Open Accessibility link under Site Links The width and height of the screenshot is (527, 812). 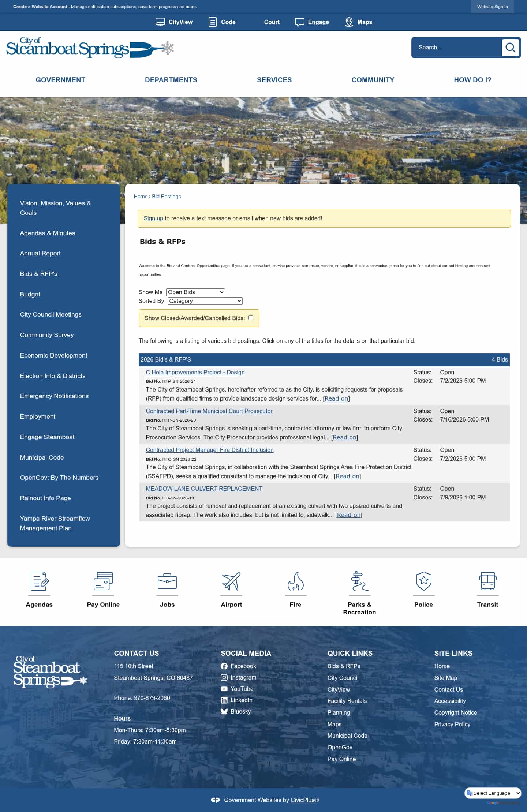[450, 701]
